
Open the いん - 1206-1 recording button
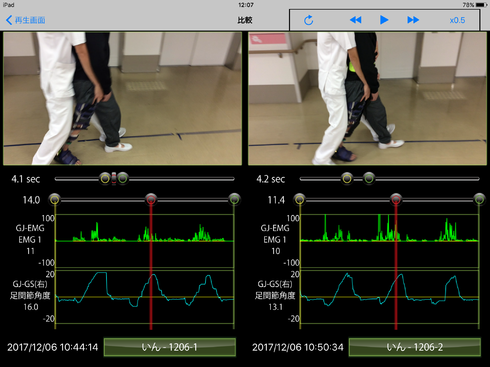[x=170, y=347]
